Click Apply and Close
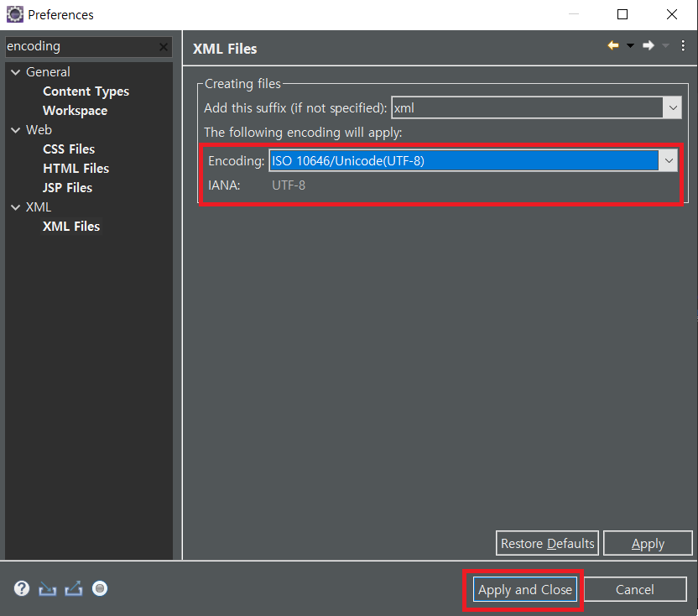This screenshot has height=616, width=698. [525, 589]
